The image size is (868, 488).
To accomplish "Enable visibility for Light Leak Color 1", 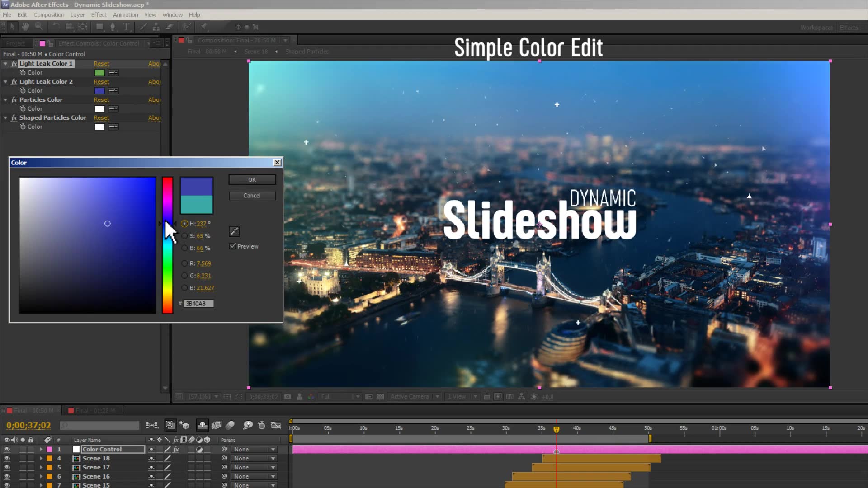I will (x=13, y=63).
